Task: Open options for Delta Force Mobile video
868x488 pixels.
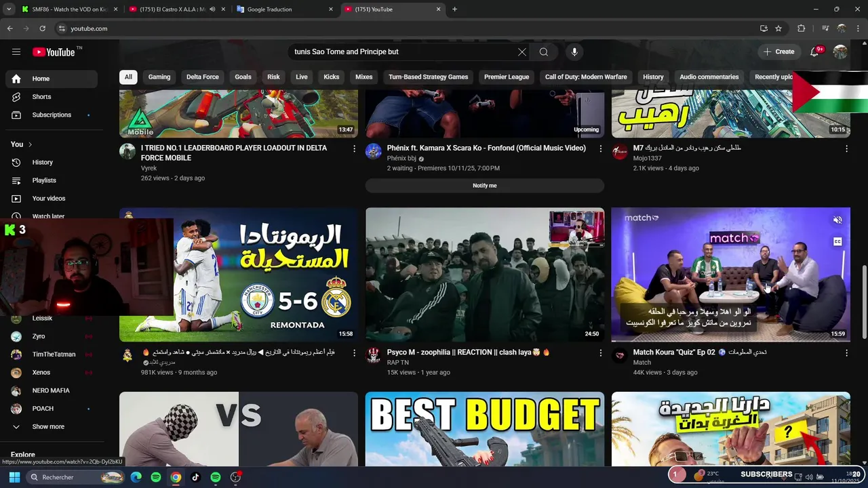Action: pyautogui.click(x=354, y=148)
